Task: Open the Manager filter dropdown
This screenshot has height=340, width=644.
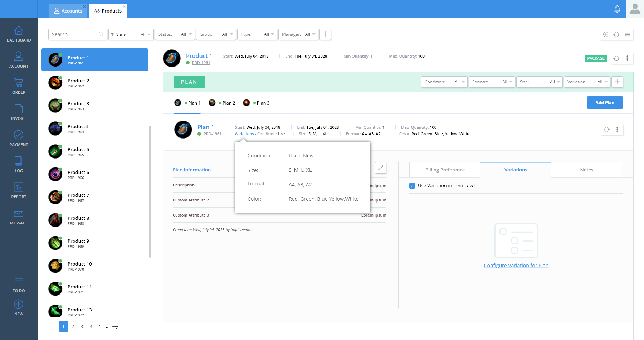Action: click(298, 34)
